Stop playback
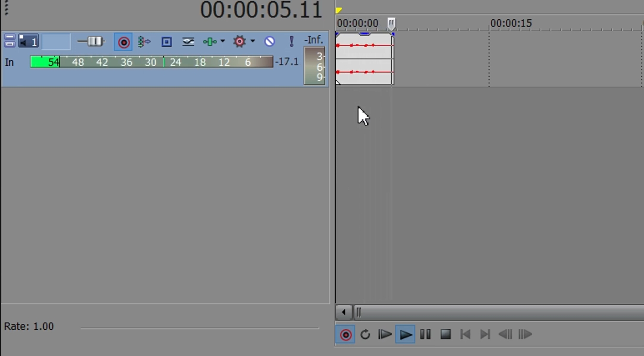 pyautogui.click(x=445, y=334)
